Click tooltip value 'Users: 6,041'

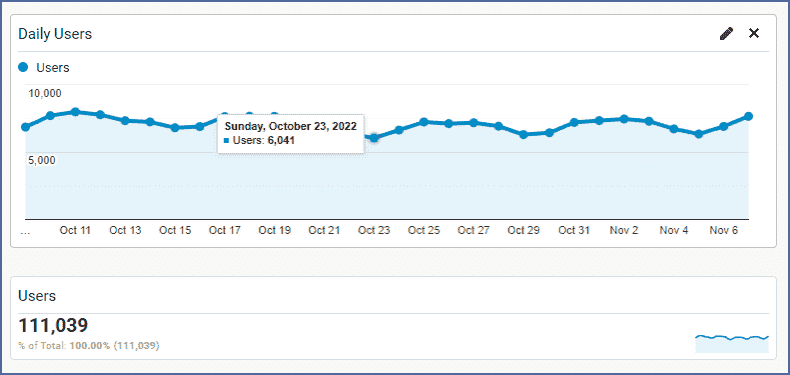pyautogui.click(x=259, y=141)
